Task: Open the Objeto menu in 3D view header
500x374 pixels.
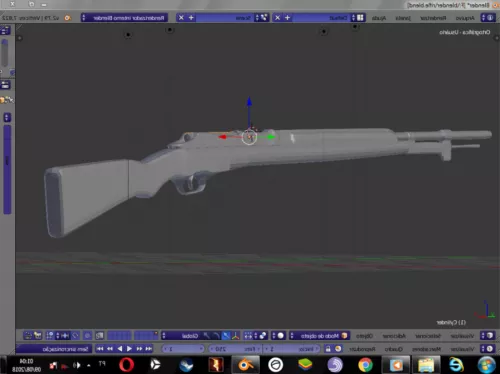Action: 364,336
